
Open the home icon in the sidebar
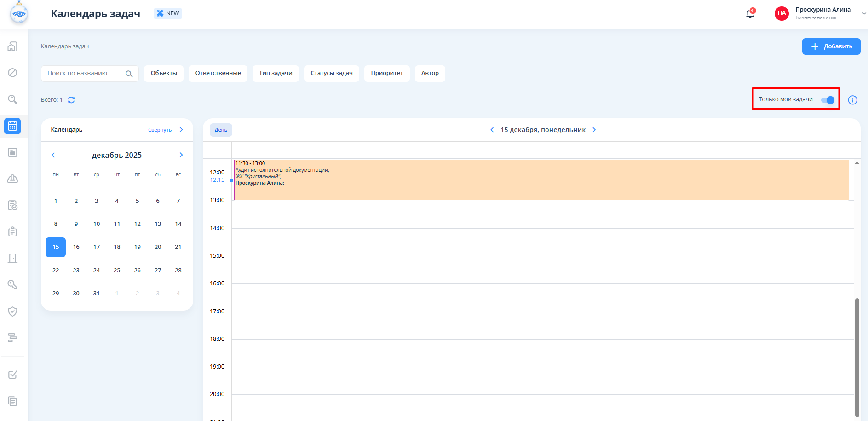point(13,46)
